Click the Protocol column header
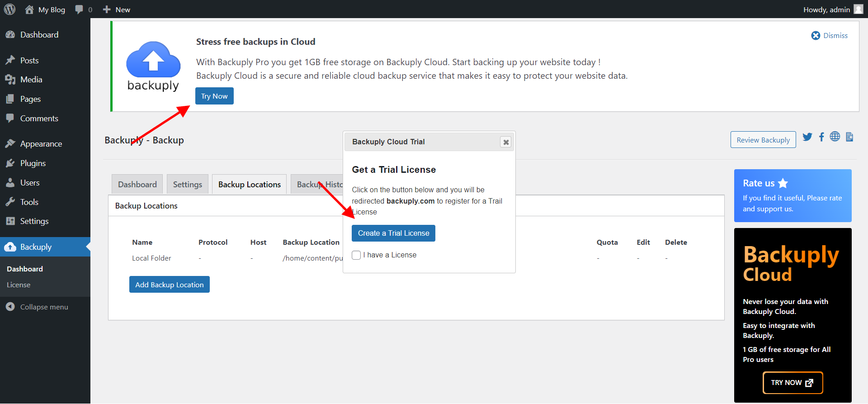The image size is (868, 404). [213, 242]
